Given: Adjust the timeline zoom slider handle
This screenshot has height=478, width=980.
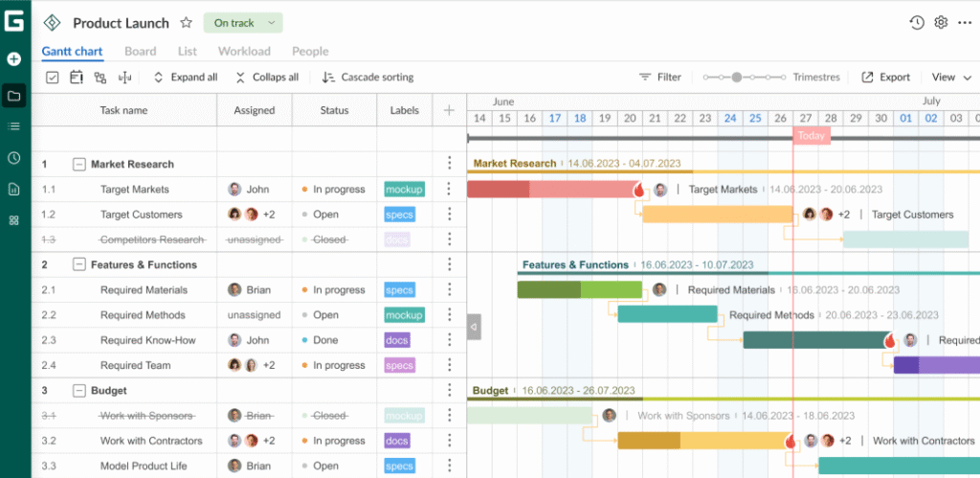Looking at the screenshot, I should (737, 78).
